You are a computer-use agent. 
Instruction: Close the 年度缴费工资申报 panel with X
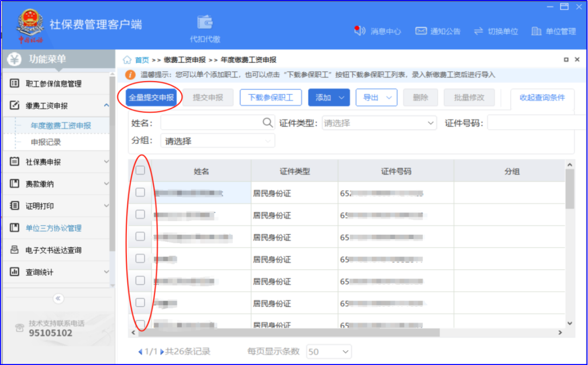577,59
